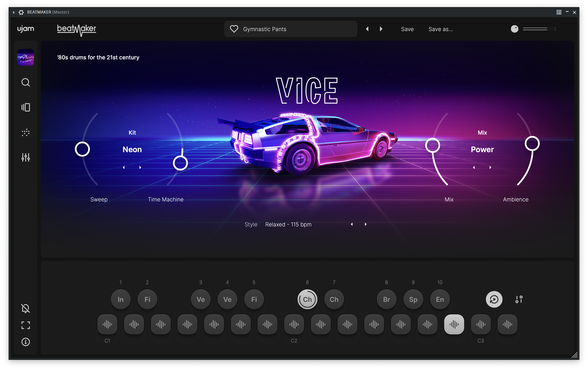Screen dimensions: 588x370
Task: Toggle the notifications bell off icon
Action: click(x=26, y=308)
